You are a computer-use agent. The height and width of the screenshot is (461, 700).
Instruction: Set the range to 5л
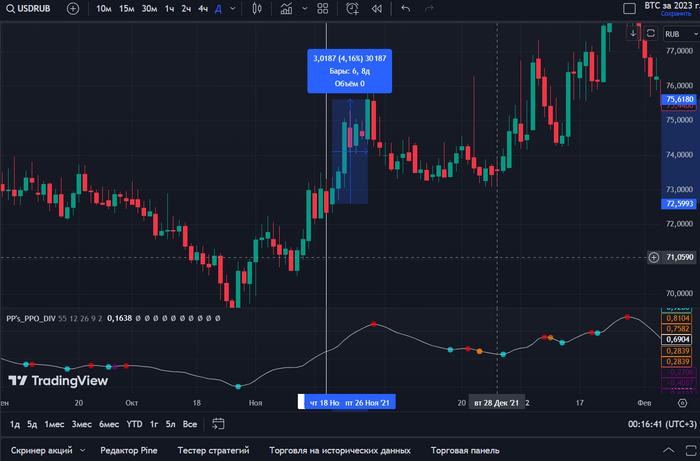point(171,424)
